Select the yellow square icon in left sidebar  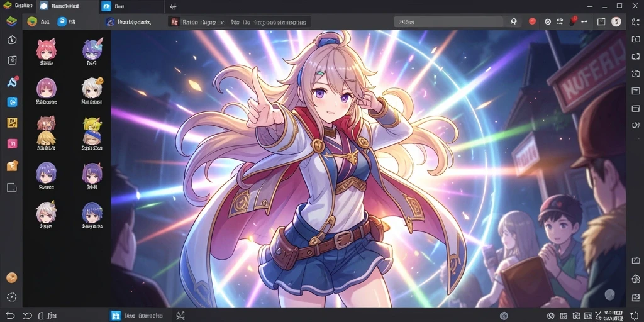coord(12,123)
